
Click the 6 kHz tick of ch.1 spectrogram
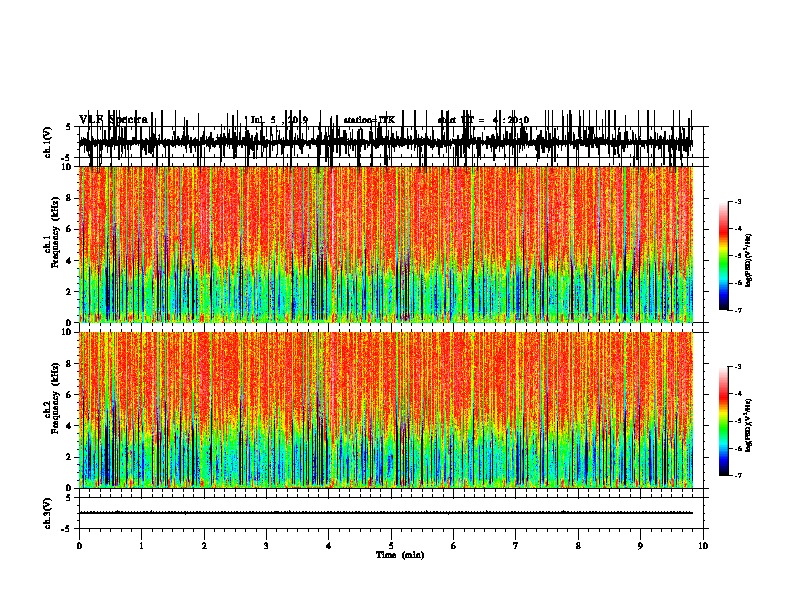[69, 229]
